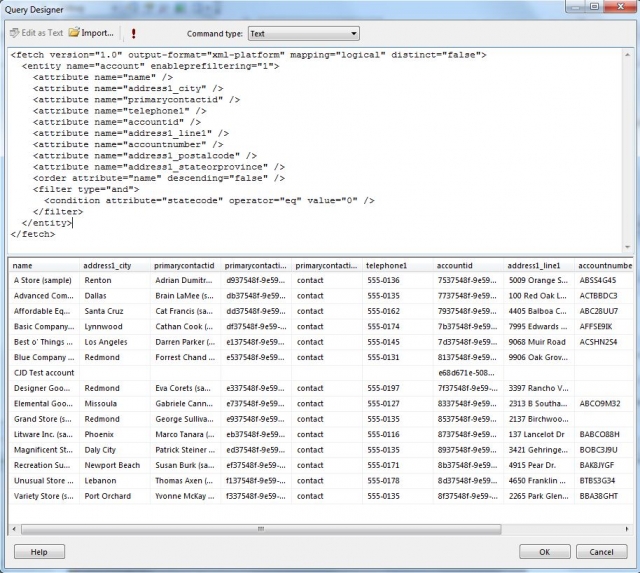This screenshot has width=640, height=573.
Task: Open the Import query option
Action: click(91, 33)
